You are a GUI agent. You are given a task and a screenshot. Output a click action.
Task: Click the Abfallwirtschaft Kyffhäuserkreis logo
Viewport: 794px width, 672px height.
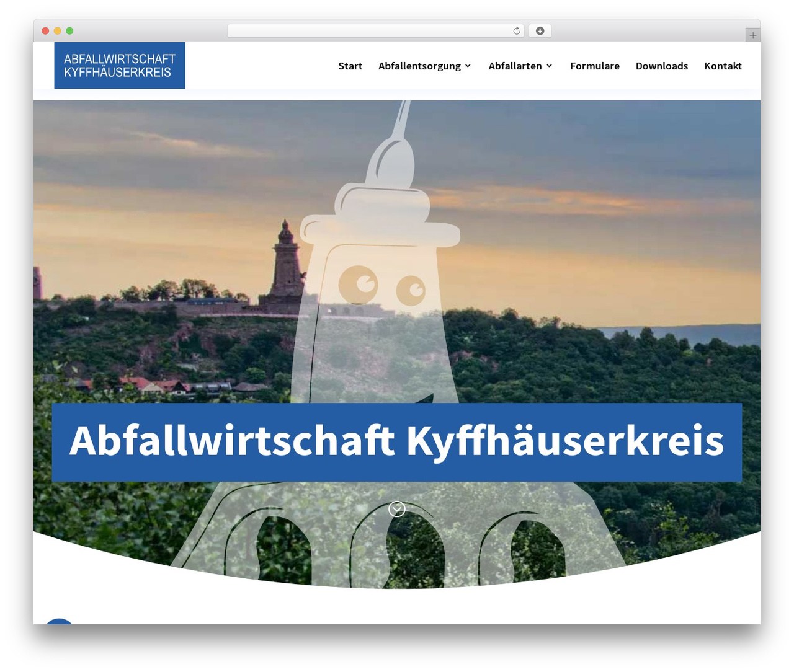point(120,66)
